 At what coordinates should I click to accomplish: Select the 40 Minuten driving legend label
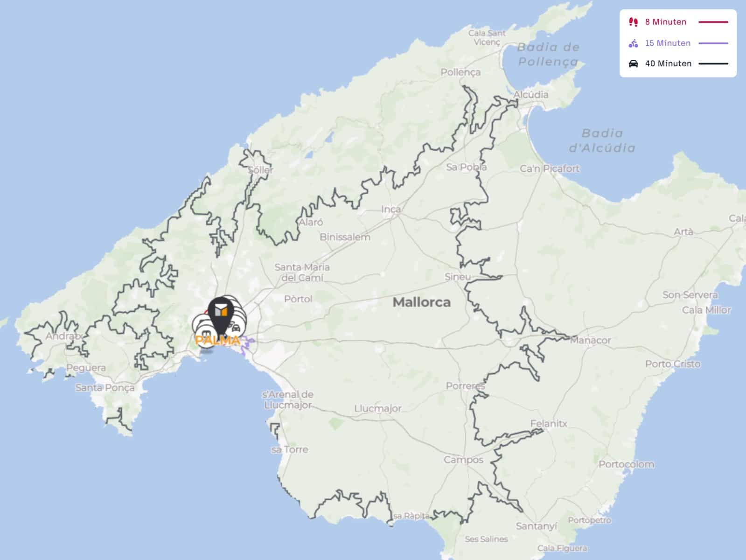pos(668,63)
